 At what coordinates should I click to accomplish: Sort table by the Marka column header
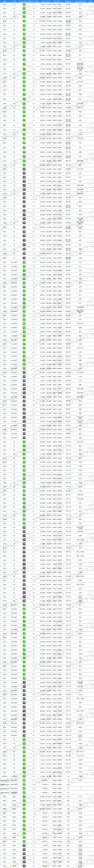point(4,1)
